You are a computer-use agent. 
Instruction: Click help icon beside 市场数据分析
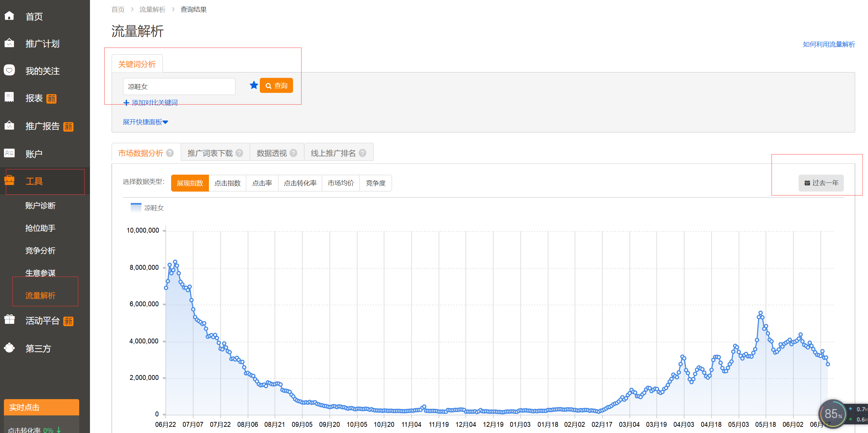point(170,153)
